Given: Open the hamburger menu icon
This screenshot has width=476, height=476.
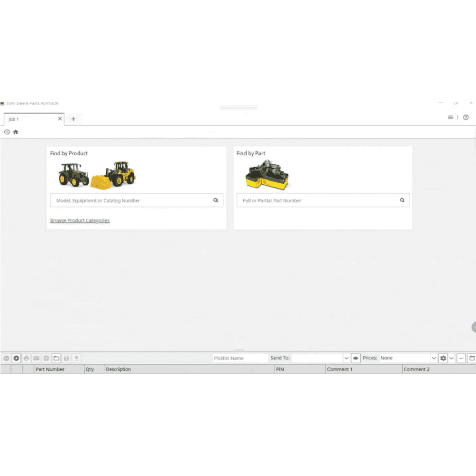Looking at the screenshot, I should 450,118.
